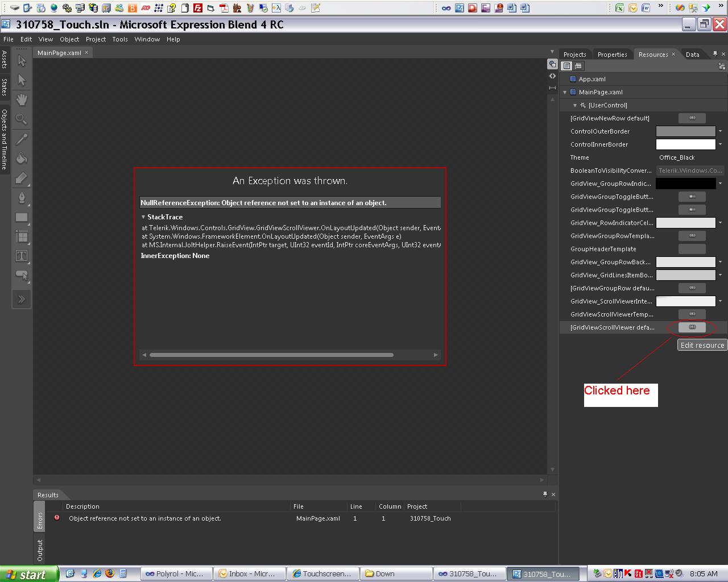
Task: Select the Eyedropper tool
Action: (x=22, y=139)
